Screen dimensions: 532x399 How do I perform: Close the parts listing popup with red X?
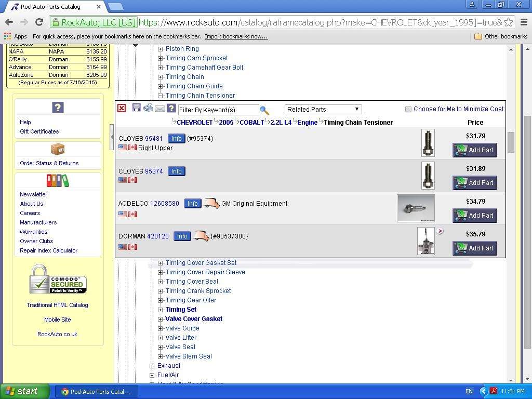point(122,108)
